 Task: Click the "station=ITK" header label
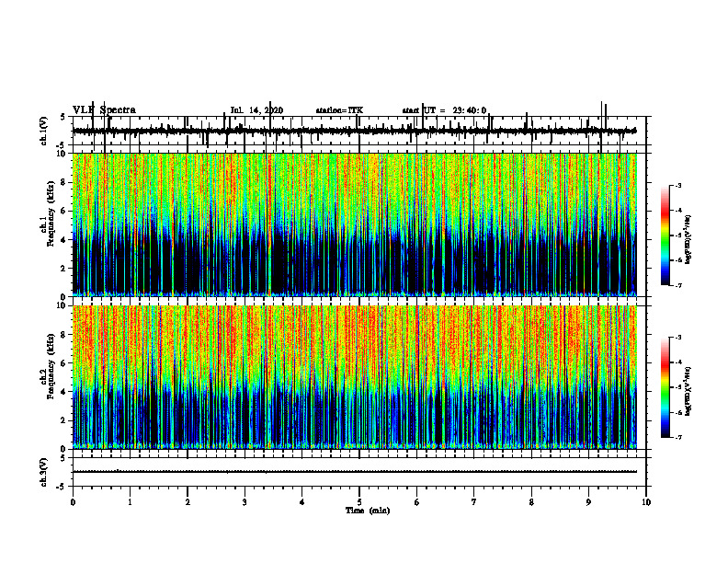pyautogui.click(x=339, y=110)
